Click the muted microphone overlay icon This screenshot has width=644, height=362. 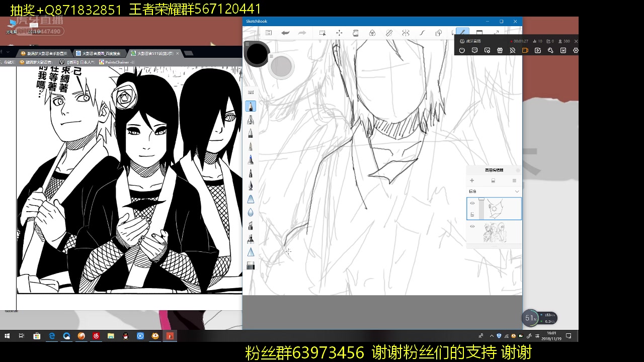(512, 50)
